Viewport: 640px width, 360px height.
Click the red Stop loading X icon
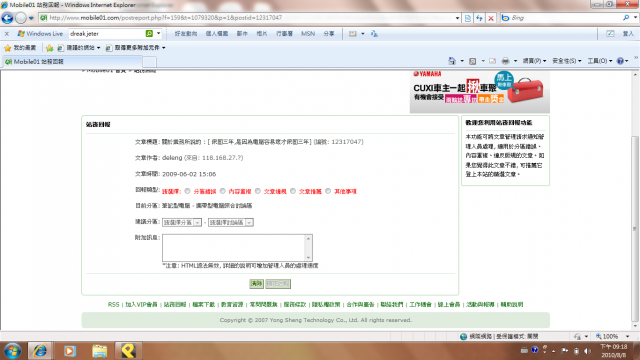pyautogui.click(x=491, y=18)
